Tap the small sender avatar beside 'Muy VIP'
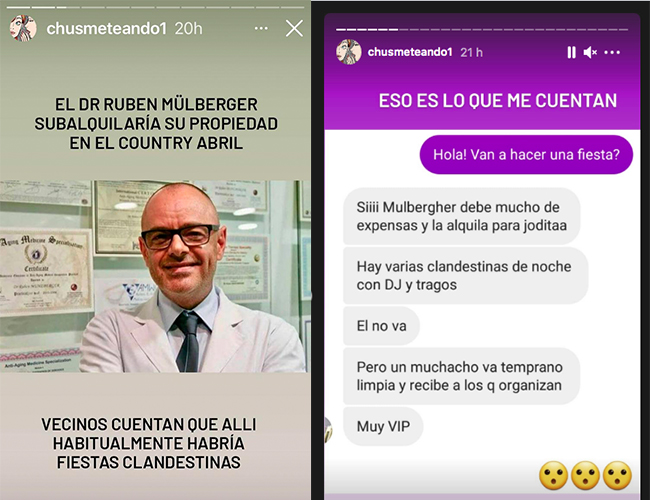This screenshot has height=500, width=650. [x=328, y=430]
